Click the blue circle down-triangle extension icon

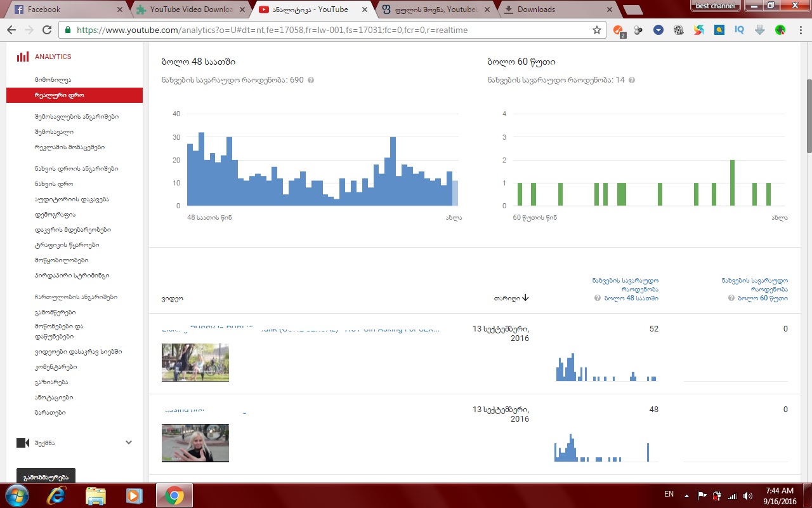point(658,30)
